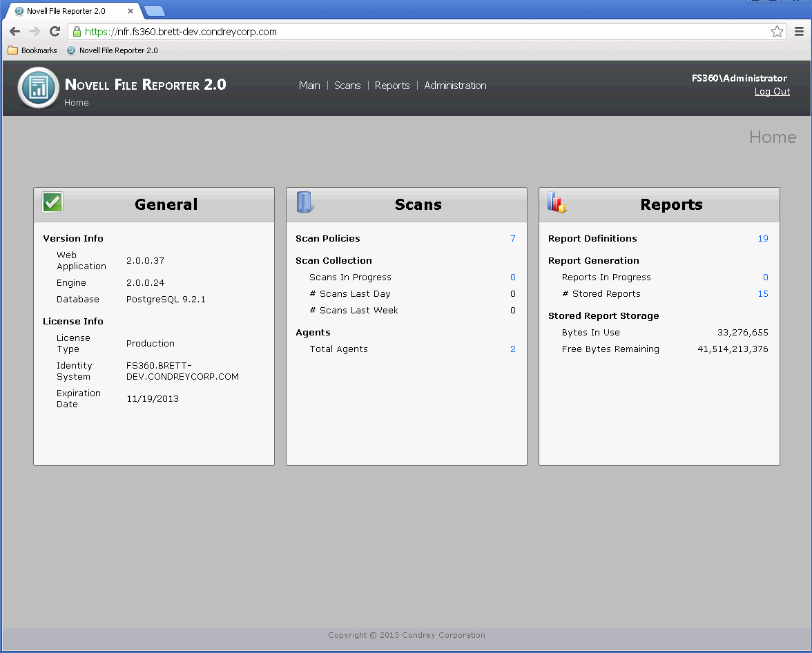Viewport: 812px width, 653px height.
Task: Click the Novell File Reporter logo icon
Action: (39, 88)
